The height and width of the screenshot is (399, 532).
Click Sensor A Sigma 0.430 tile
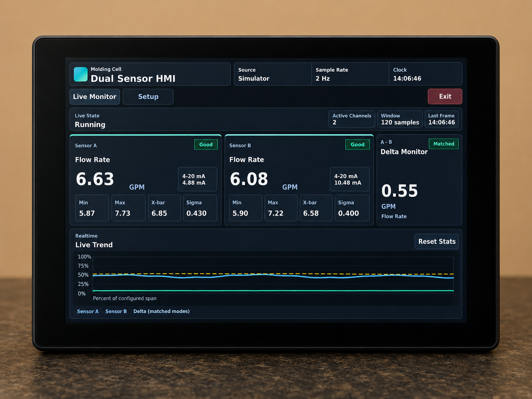[200, 208]
